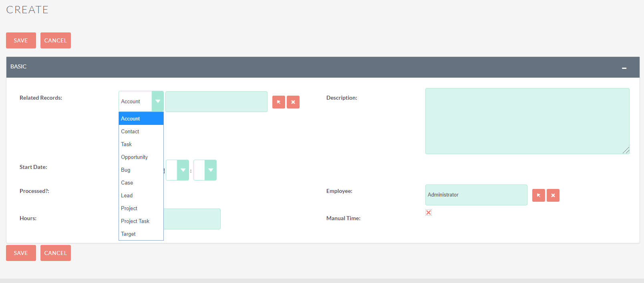Click the BASIC panel header
644x283 pixels.
(323, 67)
